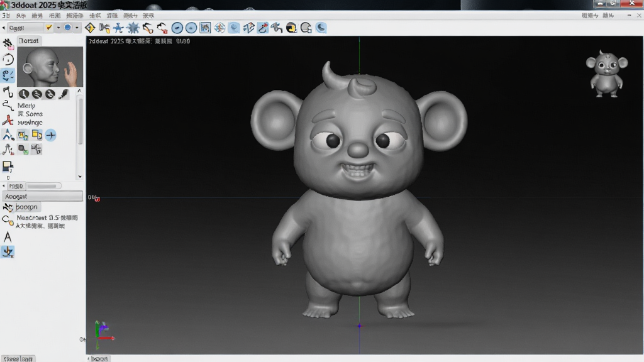Select the bottom 'boort' viewport tab
The image size is (644, 362).
tap(99, 359)
